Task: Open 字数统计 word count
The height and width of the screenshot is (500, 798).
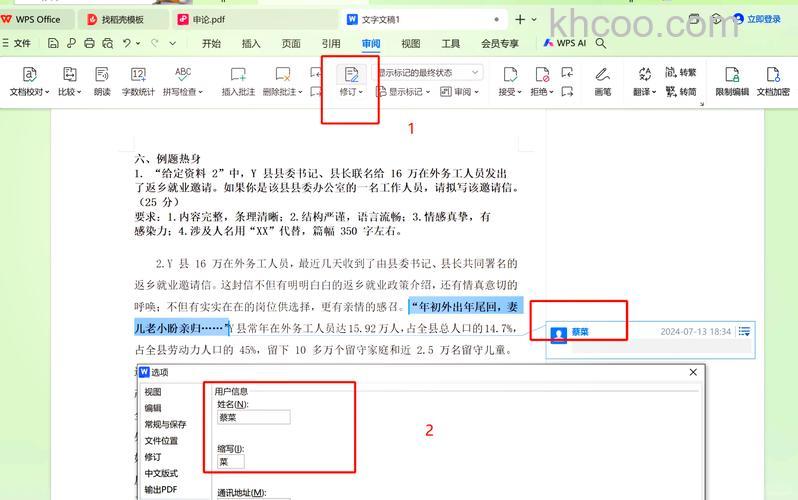Action: pyautogui.click(x=138, y=81)
